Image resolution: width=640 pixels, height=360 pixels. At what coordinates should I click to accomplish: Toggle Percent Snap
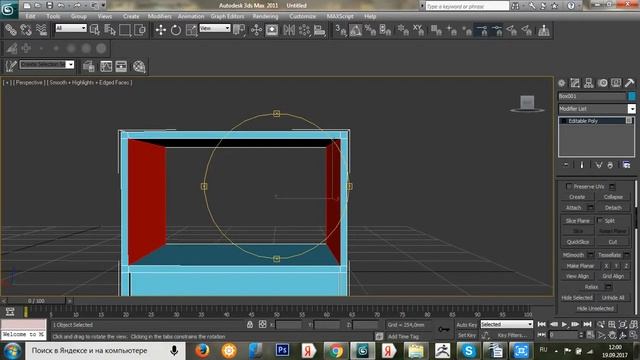[x=371, y=30]
